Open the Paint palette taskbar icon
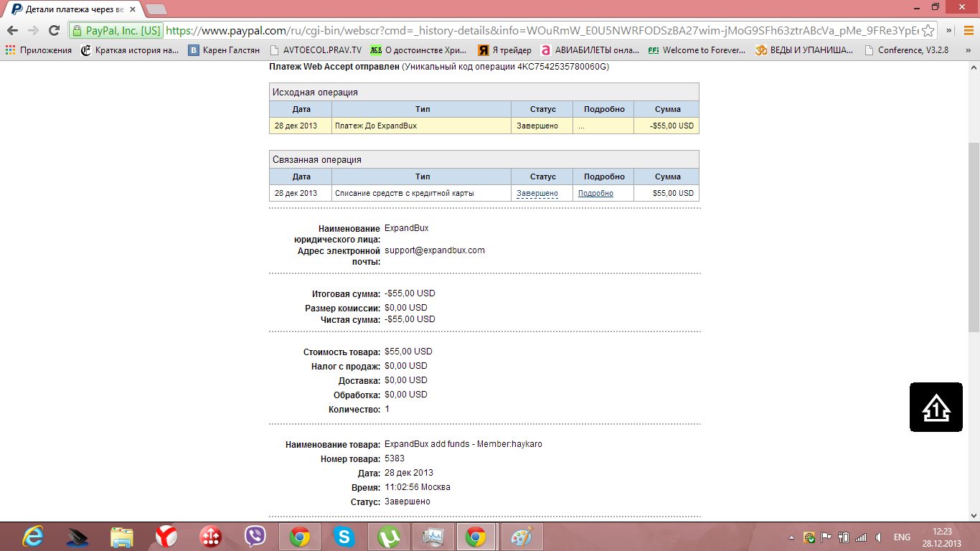Screen dimensions: 980x551 pos(522,537)
